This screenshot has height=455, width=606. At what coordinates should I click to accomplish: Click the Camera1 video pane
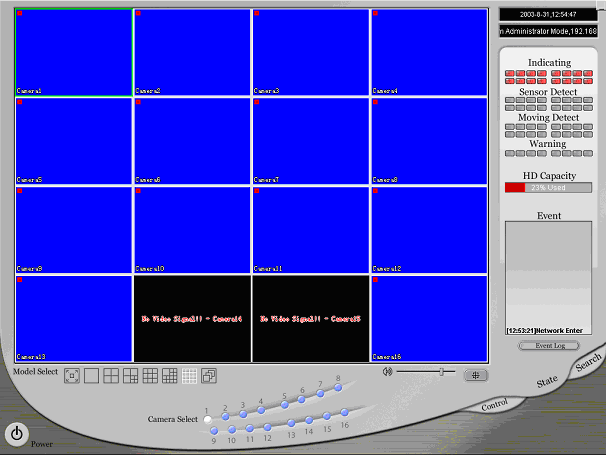74,52
